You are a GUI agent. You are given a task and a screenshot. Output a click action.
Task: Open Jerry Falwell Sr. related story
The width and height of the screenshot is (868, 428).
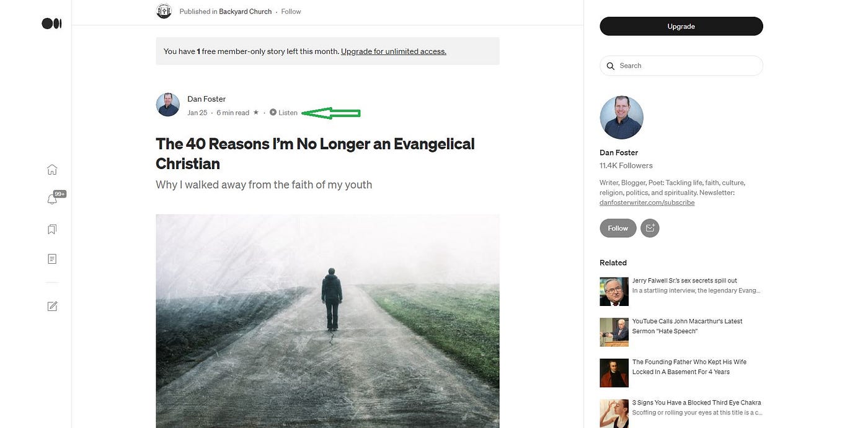click(x=684, y=281)
